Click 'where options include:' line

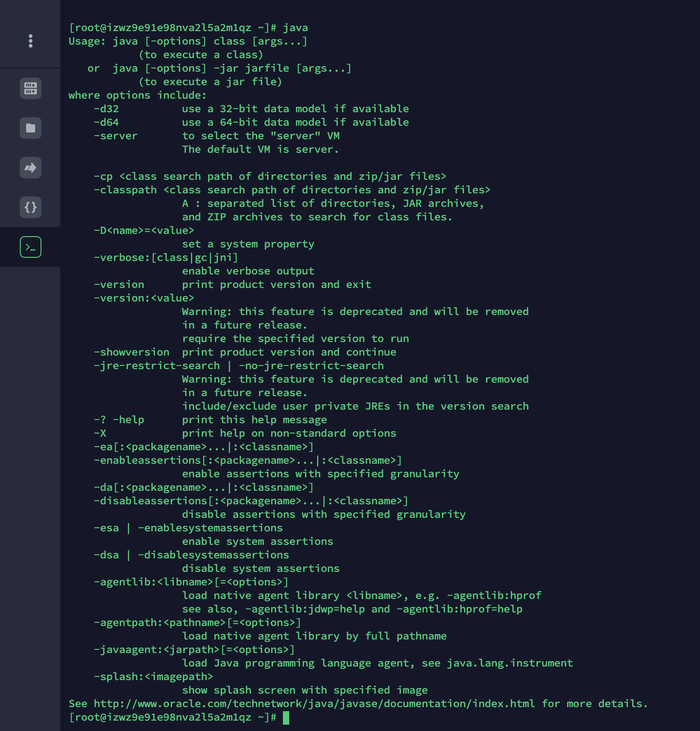coord(137,95)
